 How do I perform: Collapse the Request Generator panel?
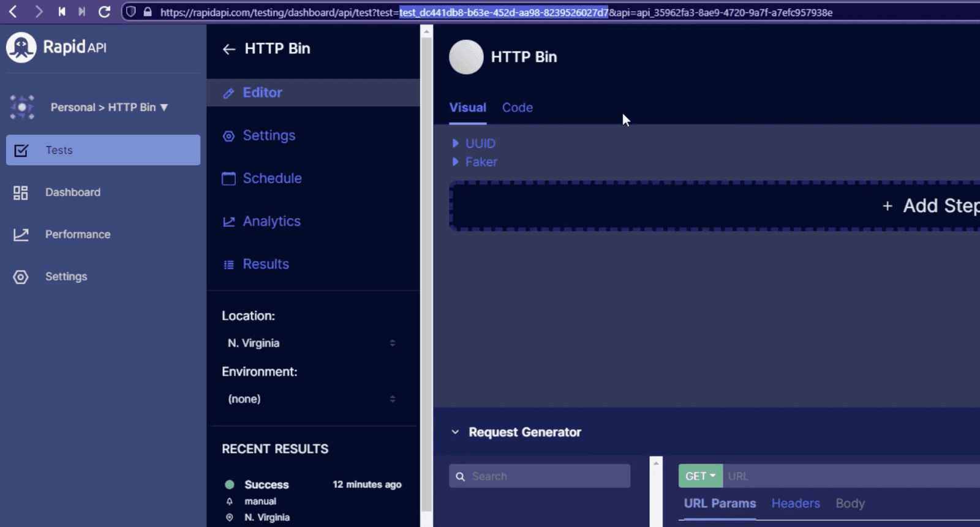455,432
